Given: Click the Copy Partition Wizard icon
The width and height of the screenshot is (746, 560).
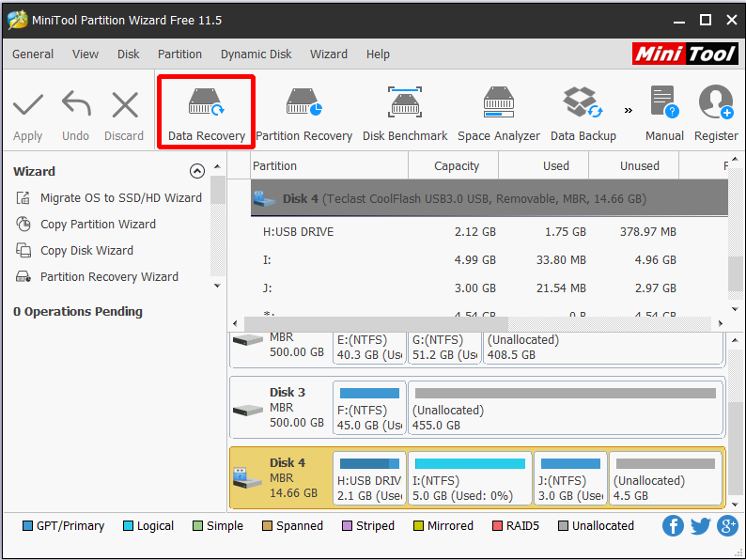Looking at the screenshot, I should [23, 224].
